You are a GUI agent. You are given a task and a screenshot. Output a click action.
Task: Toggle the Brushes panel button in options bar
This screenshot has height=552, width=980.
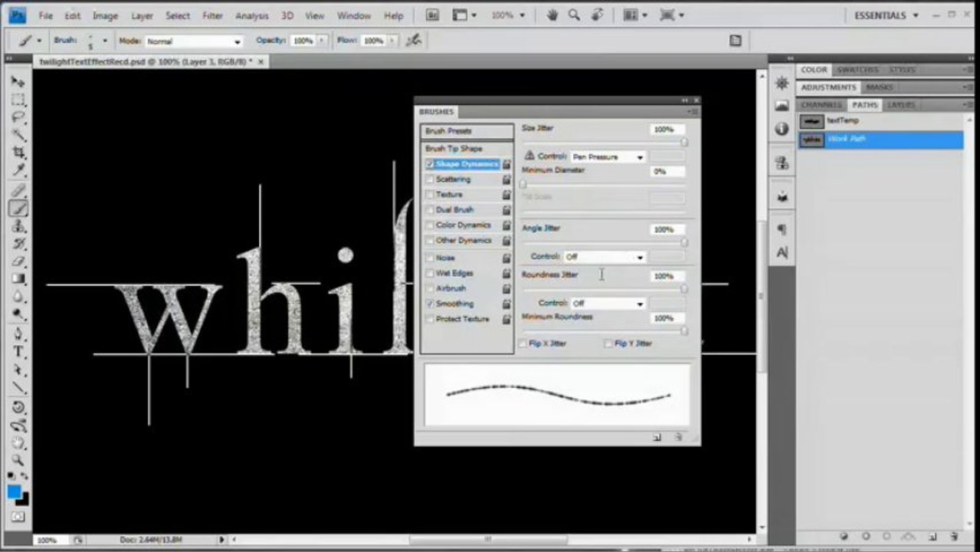[x=736, y=41]
